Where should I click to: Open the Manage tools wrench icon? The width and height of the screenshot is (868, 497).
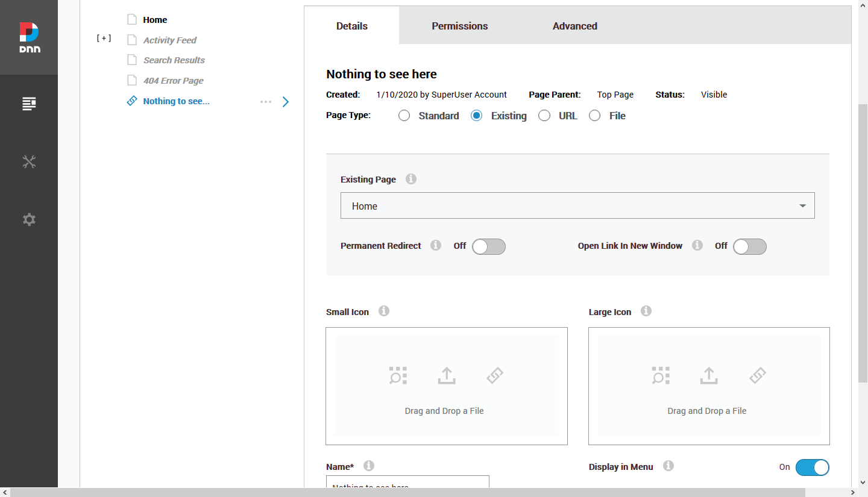click(29, 161)
